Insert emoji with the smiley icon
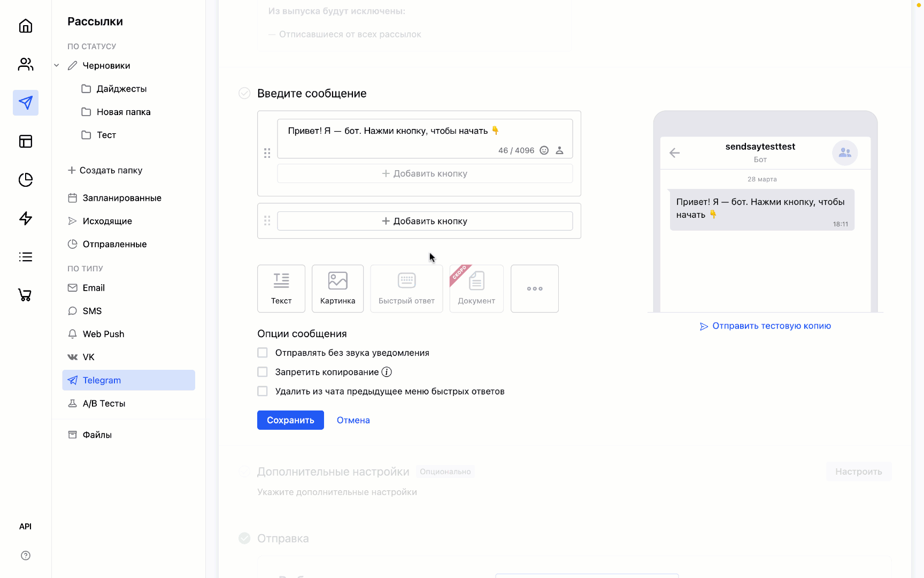The image size is (924, 578). tap(544, 150)
